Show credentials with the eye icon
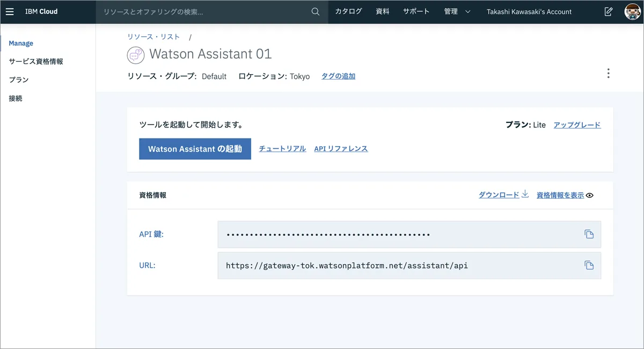 click(x=590, y=195)
